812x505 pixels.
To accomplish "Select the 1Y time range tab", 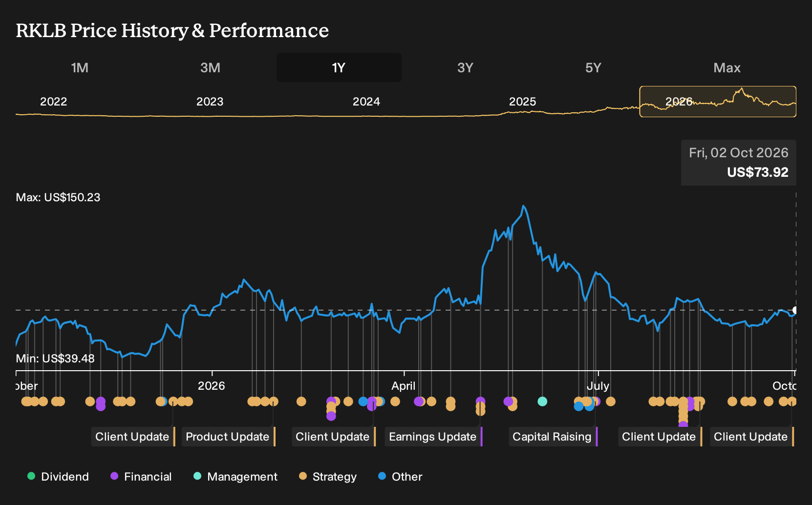I will click(339, 67).
